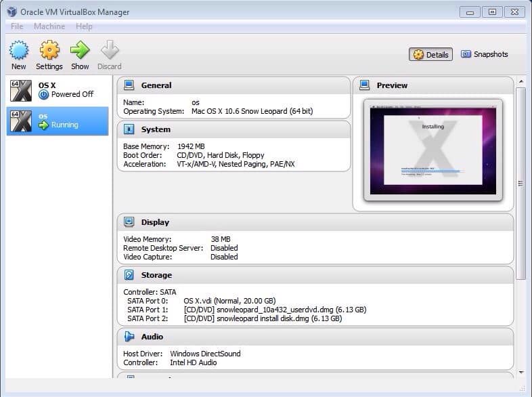Click Intel HD Audio controller value
This screenshot has height=397, width=532.
(x=194, y=362)
